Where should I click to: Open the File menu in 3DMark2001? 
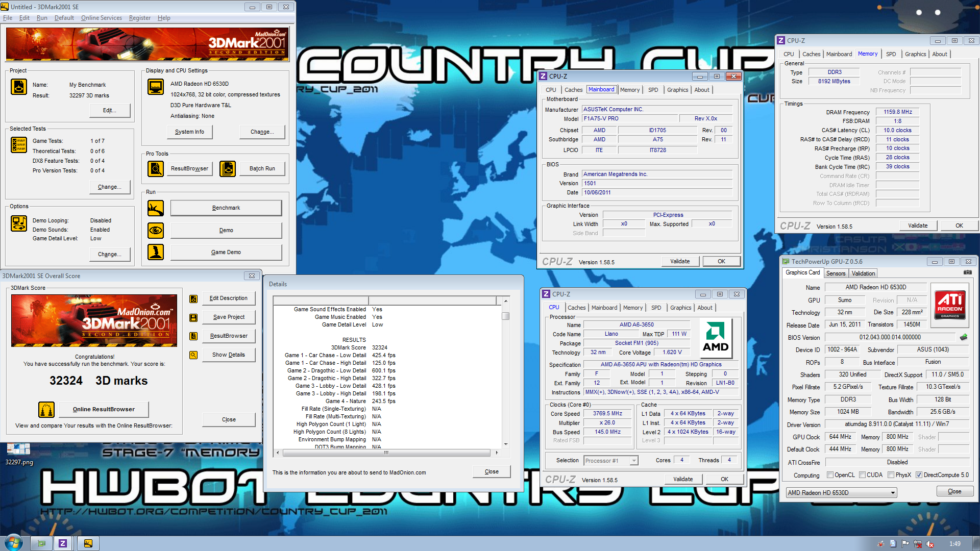tap(8, 18)
